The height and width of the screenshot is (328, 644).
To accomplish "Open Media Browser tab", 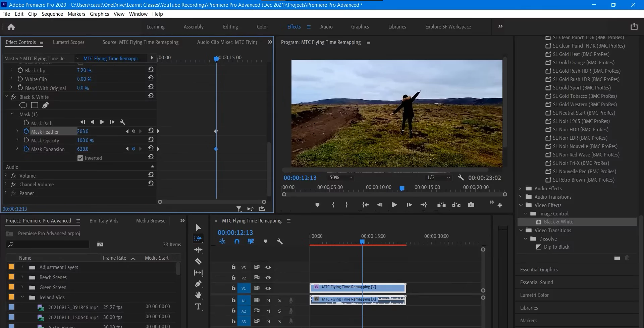I will click(152, 220).
